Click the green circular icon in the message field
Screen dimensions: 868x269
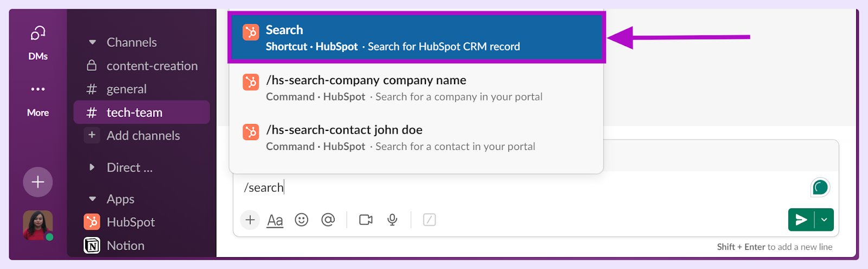[x=820, y=187]
